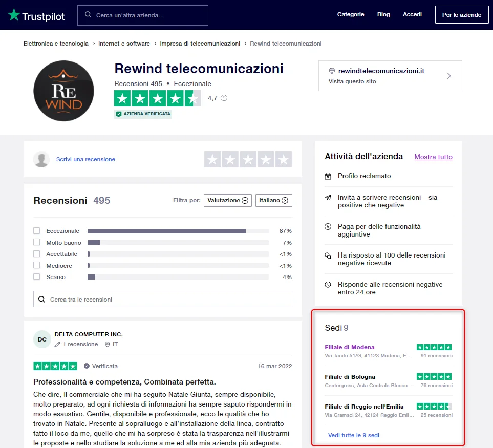Click the pencil icon beside 1 recensione

(x=57, y=344)
